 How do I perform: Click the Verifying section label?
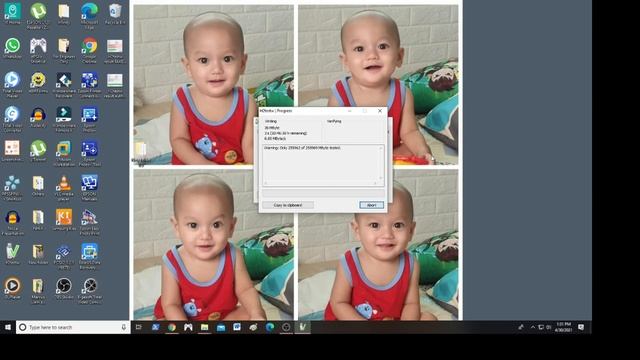point(334,121)
